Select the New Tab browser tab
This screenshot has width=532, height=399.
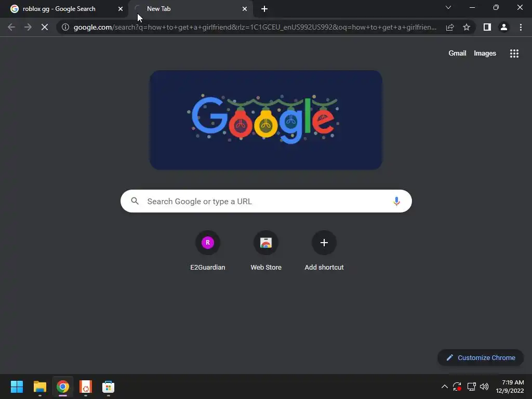(x=190, y=9)
